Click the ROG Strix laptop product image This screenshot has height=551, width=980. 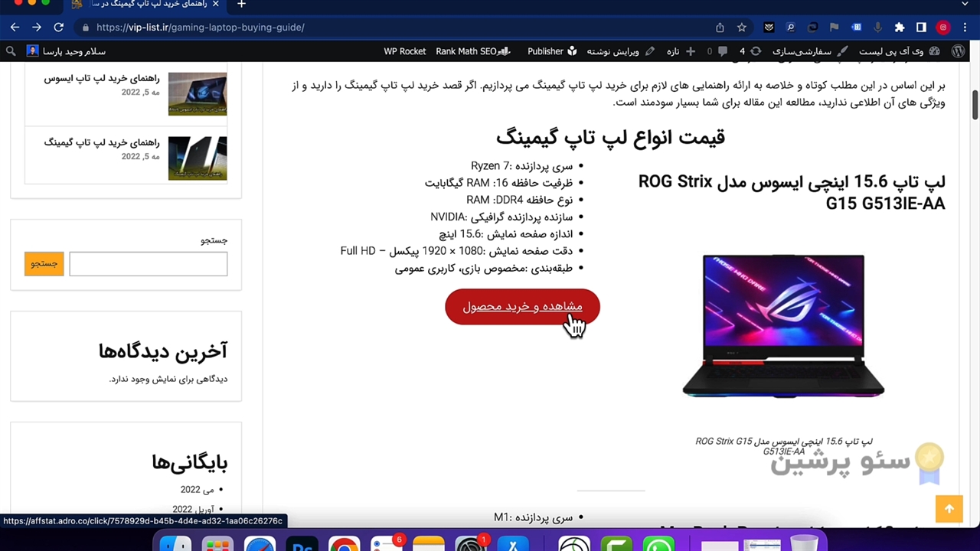(783, 325)
